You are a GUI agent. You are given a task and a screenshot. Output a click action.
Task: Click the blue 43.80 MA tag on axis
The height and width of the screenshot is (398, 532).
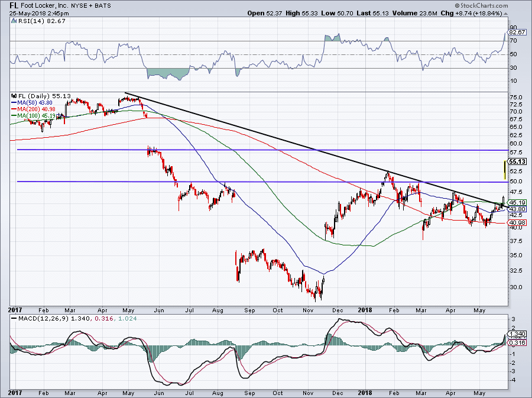point(517,209)
